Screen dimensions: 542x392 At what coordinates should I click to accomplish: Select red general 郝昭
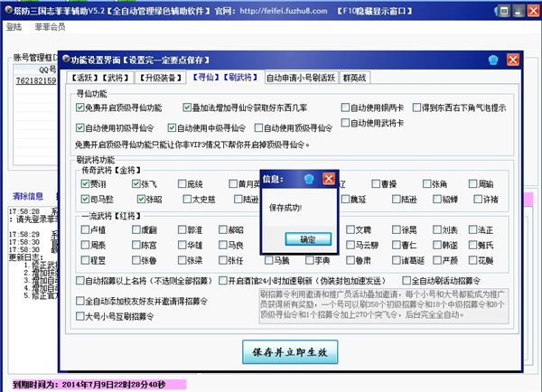coord(223,229)
